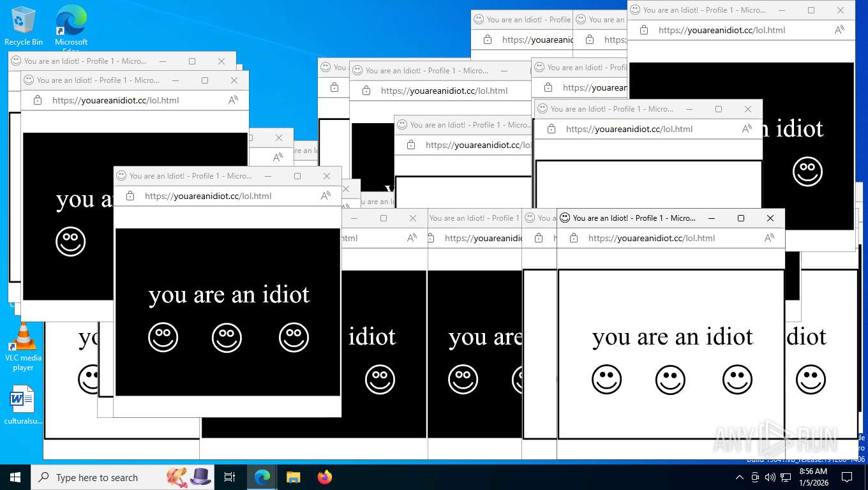Close the top-right idiot window
The height and width of the screenshot is (490, 868).
click(x=841, y=10)
